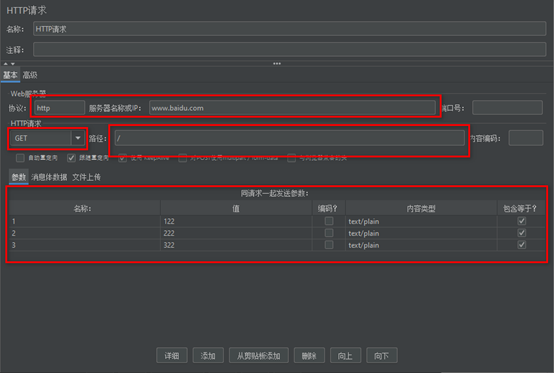
Task: Click the 内容编码 encoding field
Action: point(526,138)
